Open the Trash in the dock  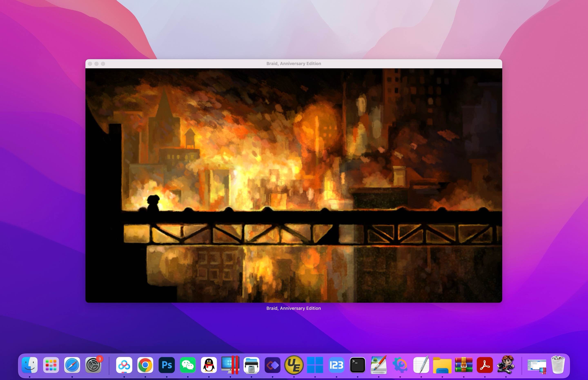(x=558, y=365)
